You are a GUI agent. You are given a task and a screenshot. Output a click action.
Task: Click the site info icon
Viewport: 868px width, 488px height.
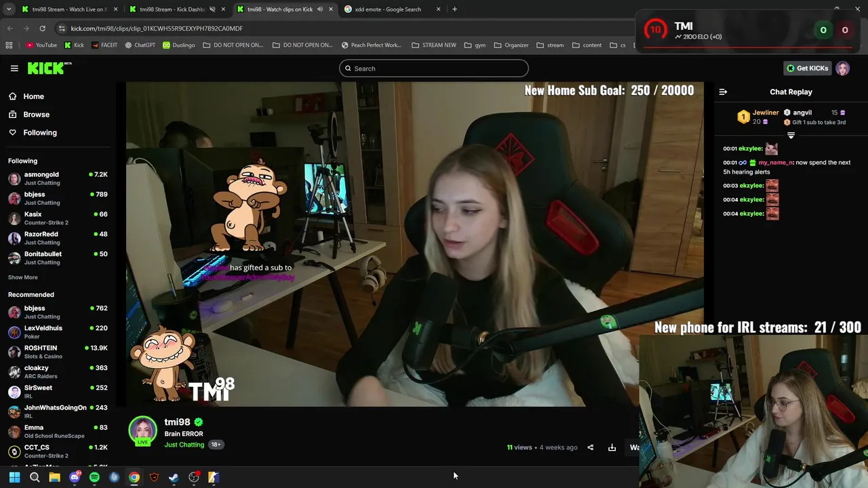click(x=62, y=28)
